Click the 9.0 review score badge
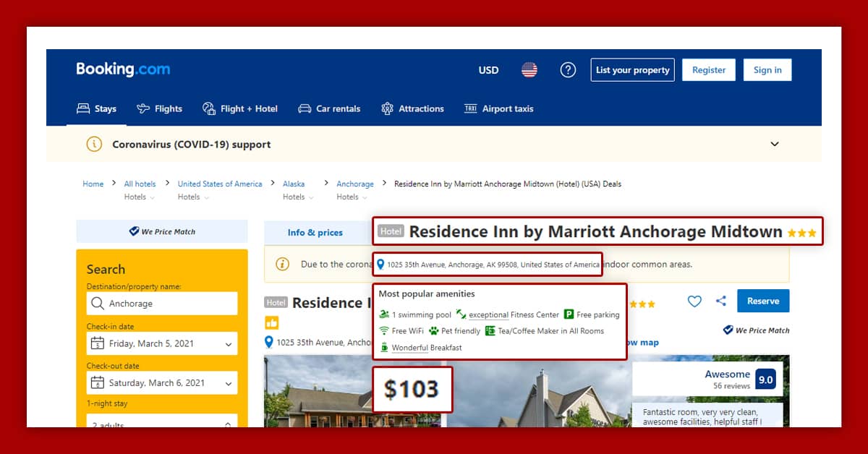Image resolution: width=868 pixels, height=454 pixels. coord(765,379)
